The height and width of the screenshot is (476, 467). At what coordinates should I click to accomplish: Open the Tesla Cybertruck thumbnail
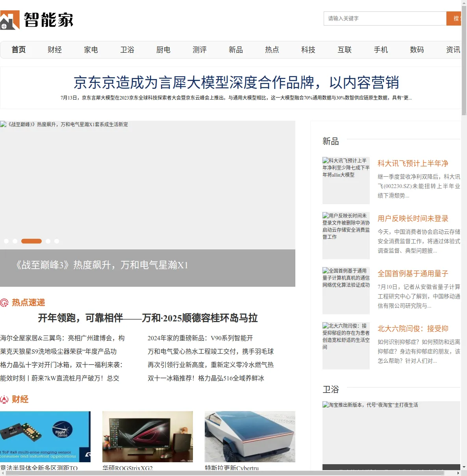click(x=250, y=437)
